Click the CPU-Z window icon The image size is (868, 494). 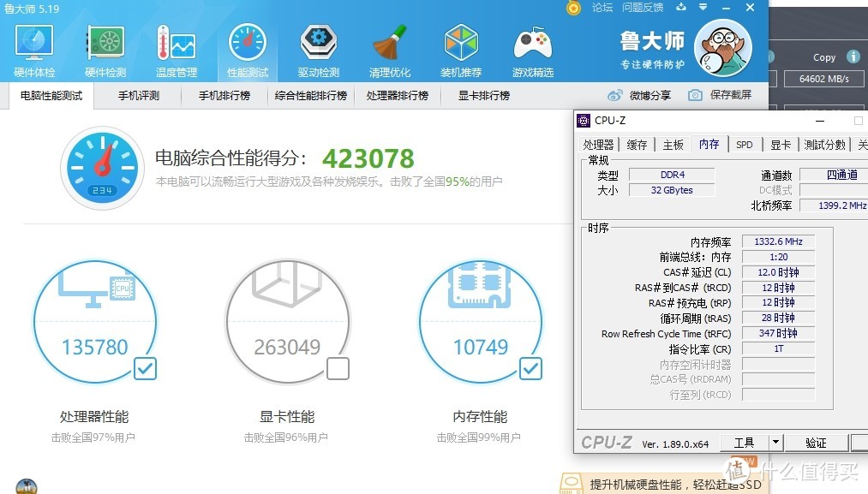click(584, 121)
